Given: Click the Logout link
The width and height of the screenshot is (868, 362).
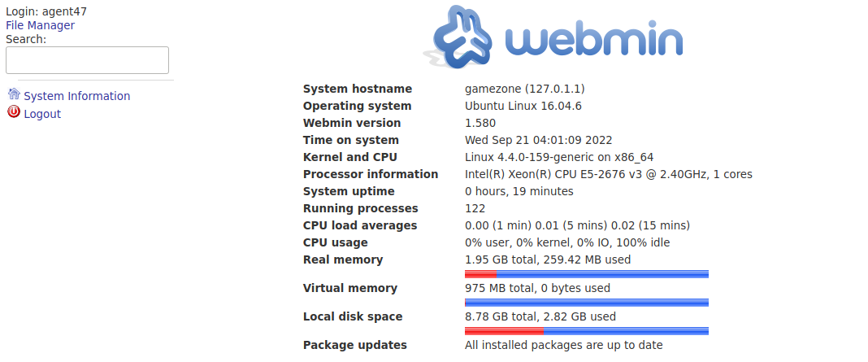Looking at the screenshot, I should pos(42,114).
